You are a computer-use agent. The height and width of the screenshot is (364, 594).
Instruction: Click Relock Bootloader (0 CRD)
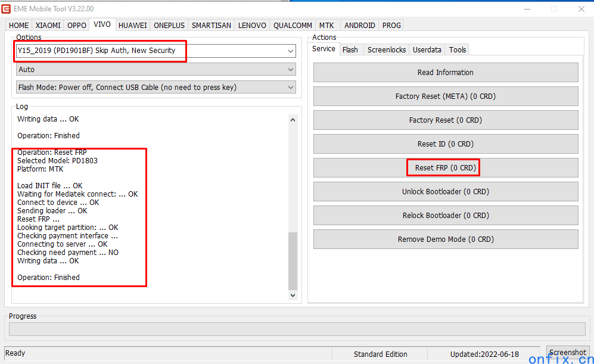tap(446, 216)
